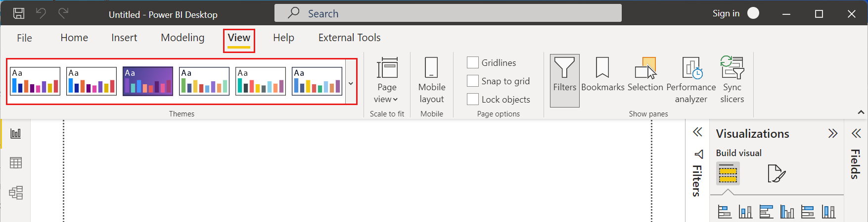Click into the Search box
Image resolution: width=868 pixels, height=222 pixels.
[x=448, y=13]
